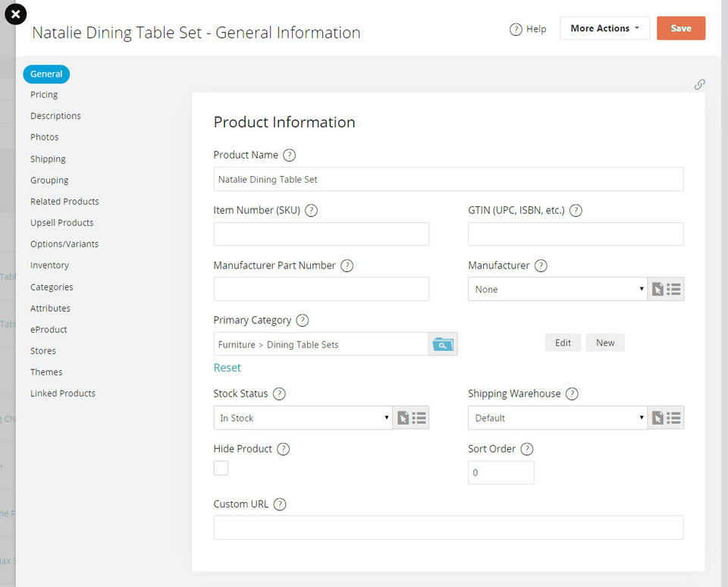Switch to the Pricing section
Screen dimensions: 728x587
click(44, 95)
